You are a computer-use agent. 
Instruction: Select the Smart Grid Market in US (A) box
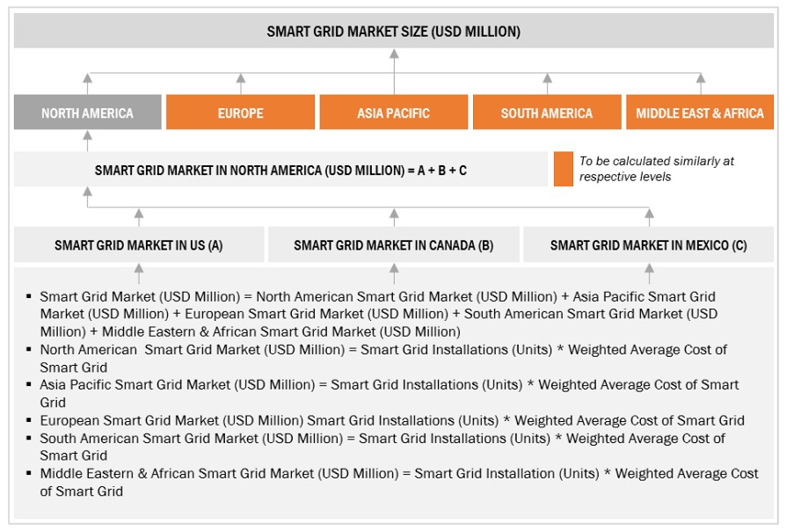[138, 245]
